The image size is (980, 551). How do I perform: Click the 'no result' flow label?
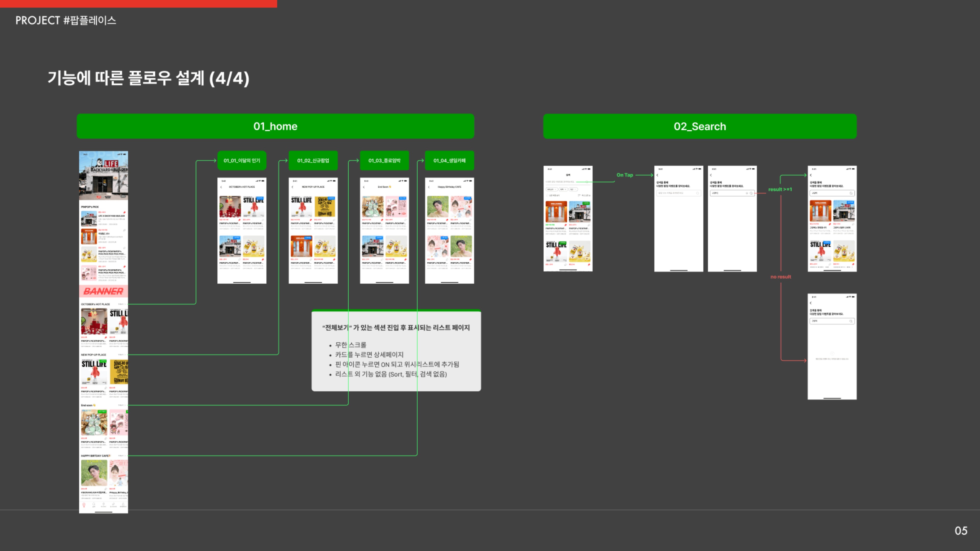(781, 277)
